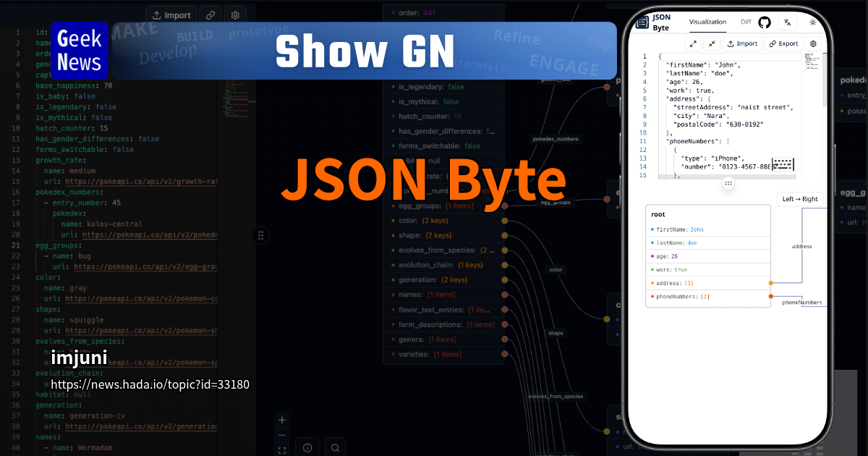Viewport: 868px width, 456px height.
Task: Click keyboard icon in phone code editor
Action: tap(783, 164)
